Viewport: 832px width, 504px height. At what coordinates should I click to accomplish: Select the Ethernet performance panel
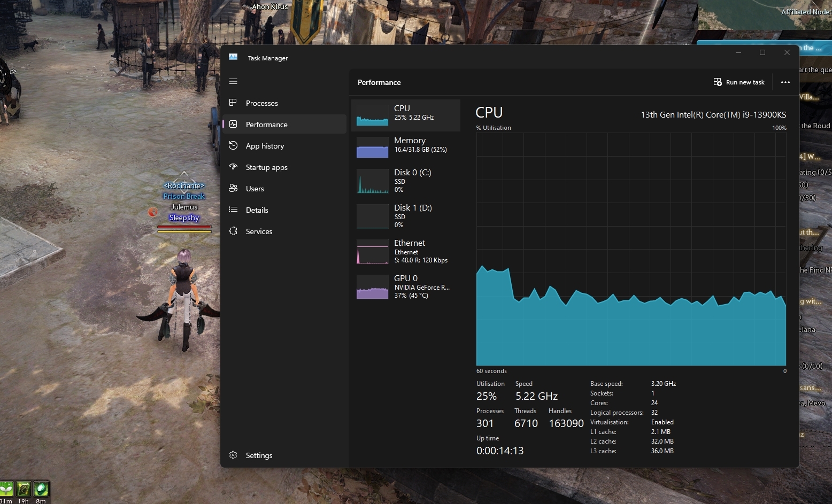(405, 252)
